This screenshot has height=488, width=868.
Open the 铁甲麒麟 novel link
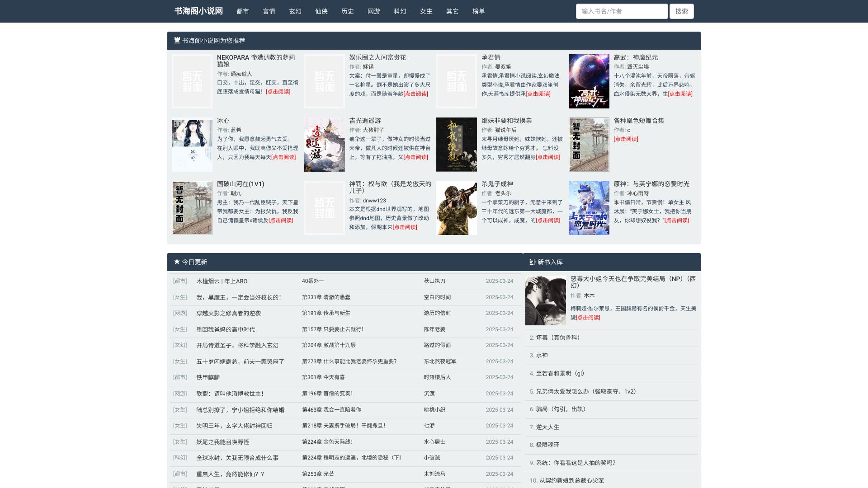pos(208,377)
